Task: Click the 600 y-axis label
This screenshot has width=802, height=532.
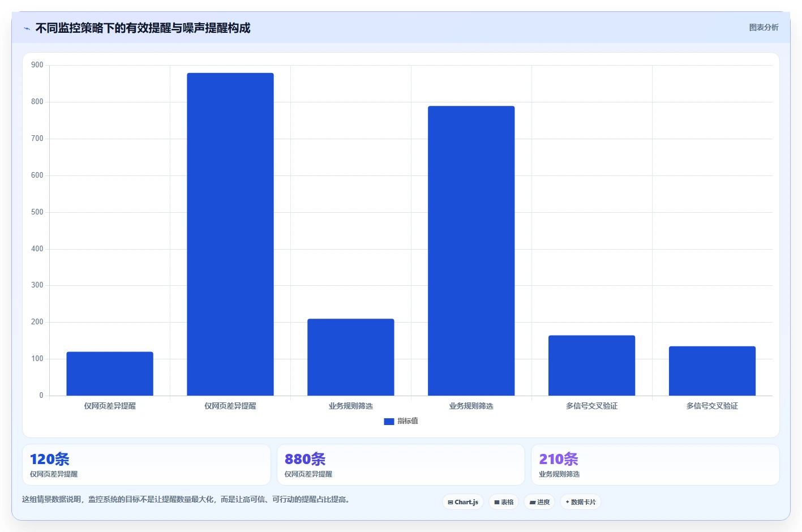Action: (x=37, y=175)
